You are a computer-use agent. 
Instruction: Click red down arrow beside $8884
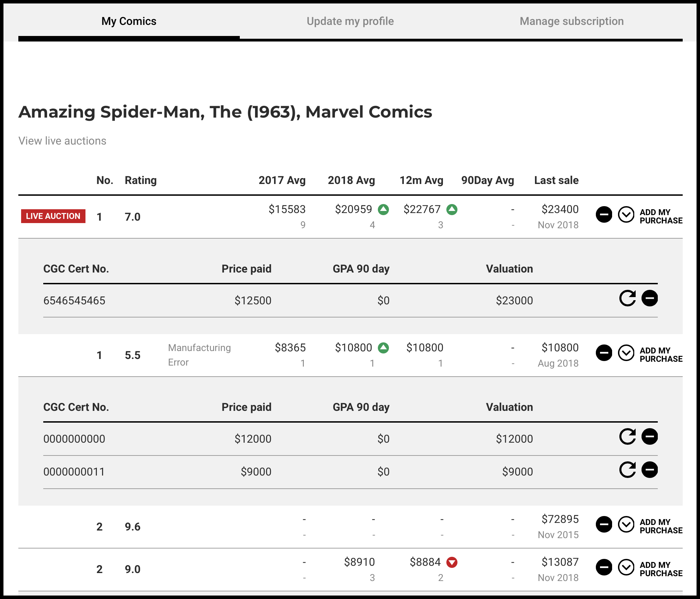click(452, 562)
